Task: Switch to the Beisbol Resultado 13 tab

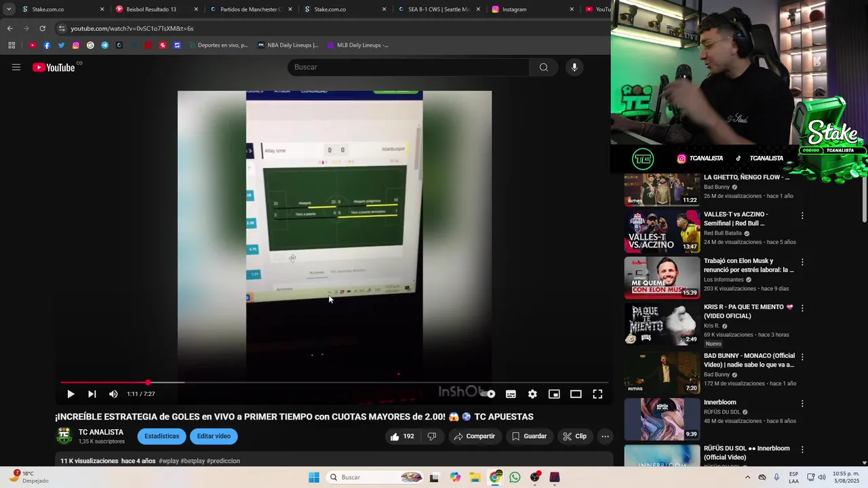Action: coord(155,9)
